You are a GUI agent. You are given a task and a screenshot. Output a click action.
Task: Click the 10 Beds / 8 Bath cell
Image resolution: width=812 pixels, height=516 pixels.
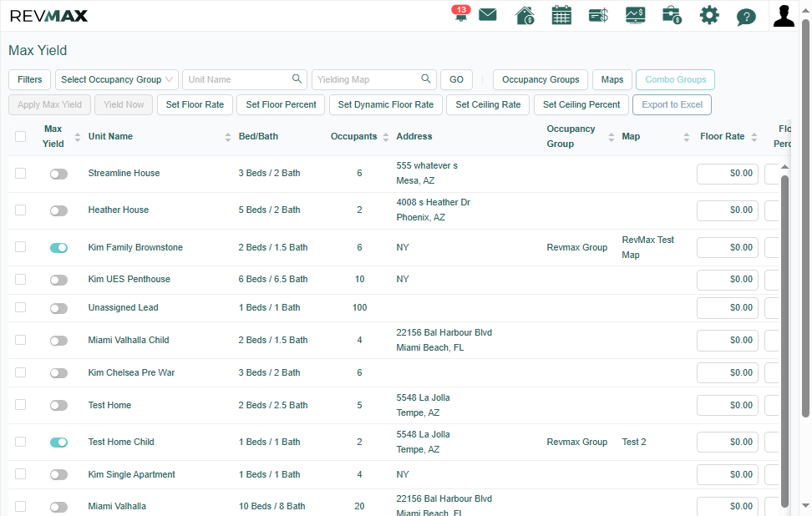click(272, 506)
